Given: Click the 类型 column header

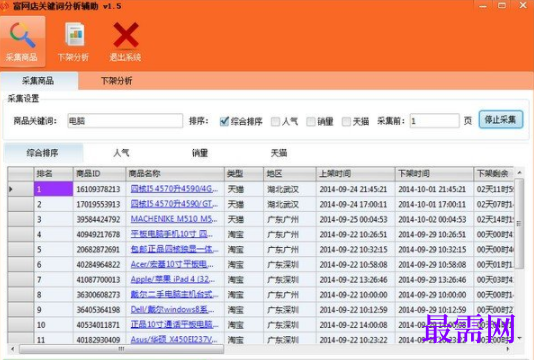Looking at the screenshot, I should click(244, 174).
